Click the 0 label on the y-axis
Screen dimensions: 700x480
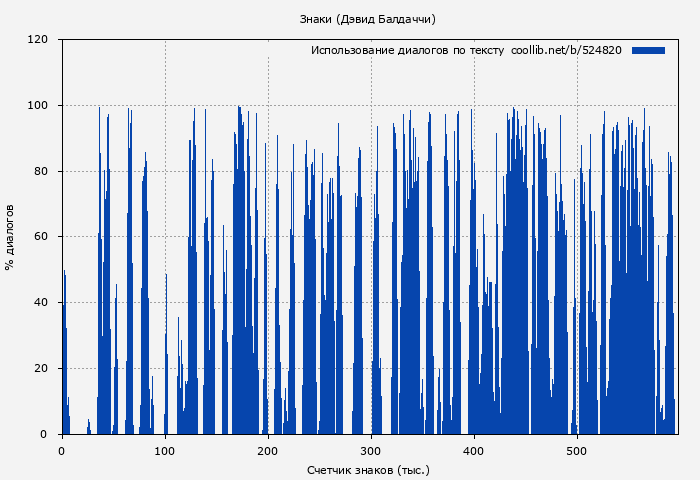point(44,434)
